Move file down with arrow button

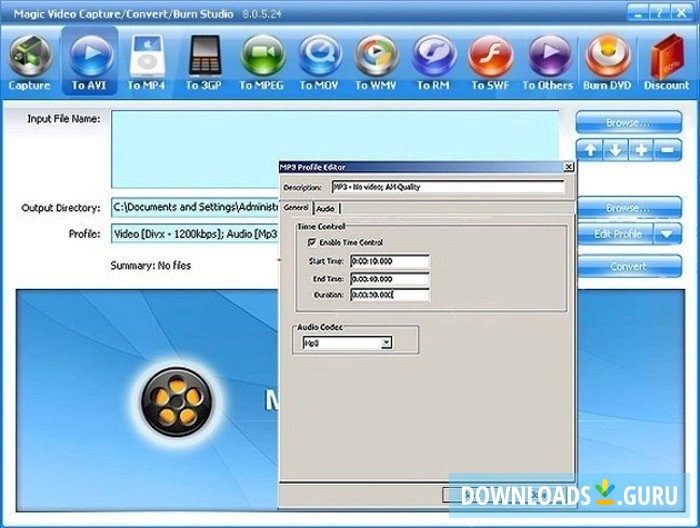616,150
